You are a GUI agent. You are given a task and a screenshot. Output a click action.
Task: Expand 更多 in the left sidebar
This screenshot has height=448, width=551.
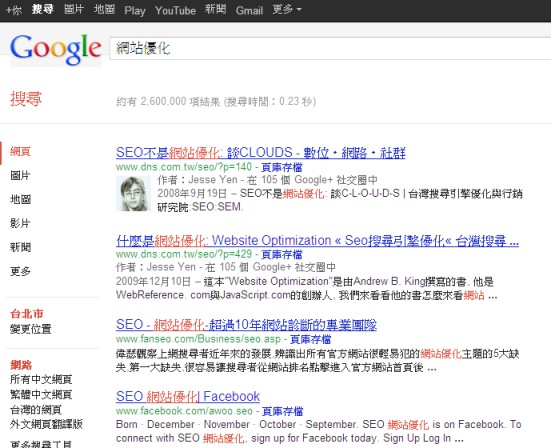point(20,271)
